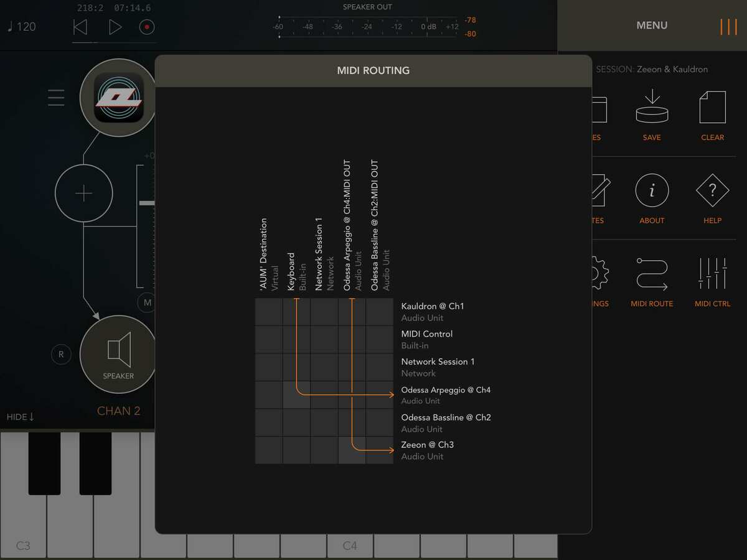Image resolution: width=747 pixels, height=560 pixels.
Task: Rewind transport to start
Action: click(x=80, y=27)
